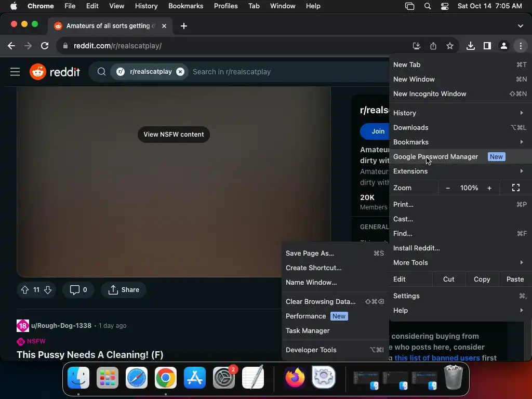Upvote the post with 11 votes
The height and width of the screenshot is (399, 532).
pos(25,290)
